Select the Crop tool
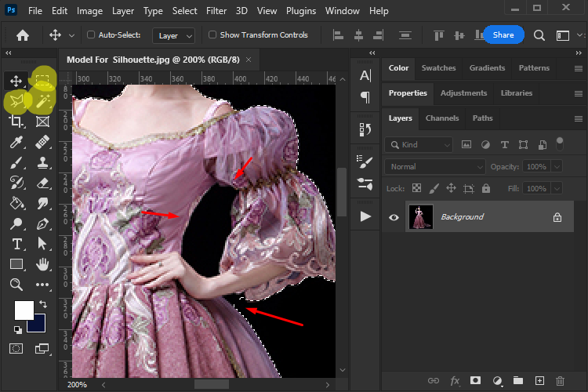This screenshot has height=392, width=588. [x=16, y=122]
